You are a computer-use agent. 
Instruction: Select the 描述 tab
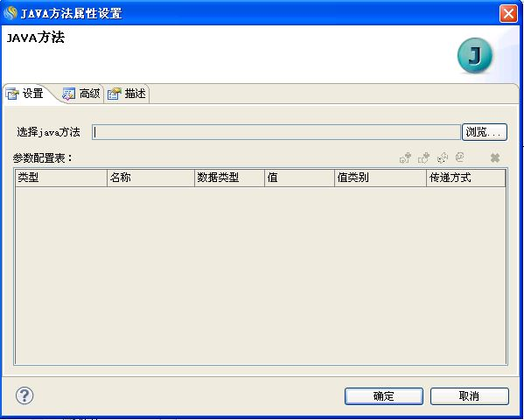click(127, 94)
